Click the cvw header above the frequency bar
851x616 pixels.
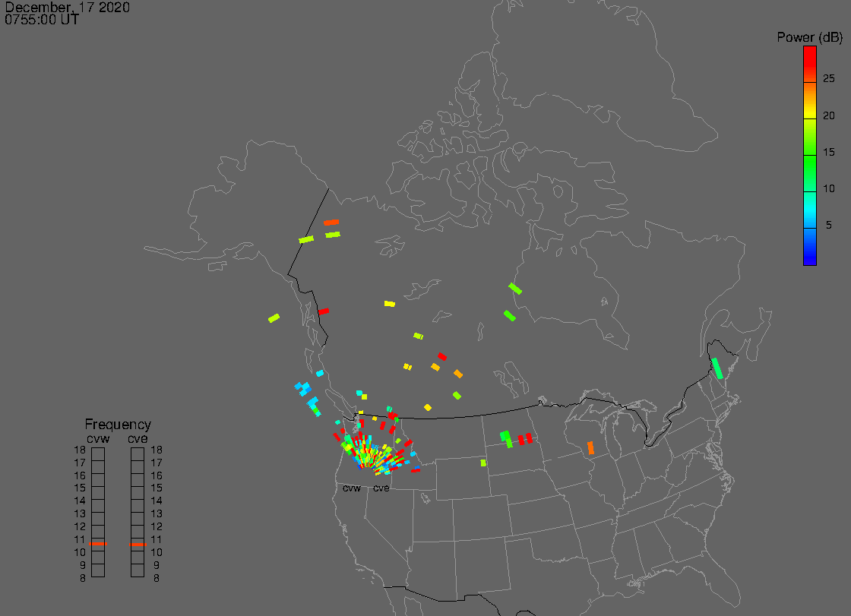tap(98, 438)
